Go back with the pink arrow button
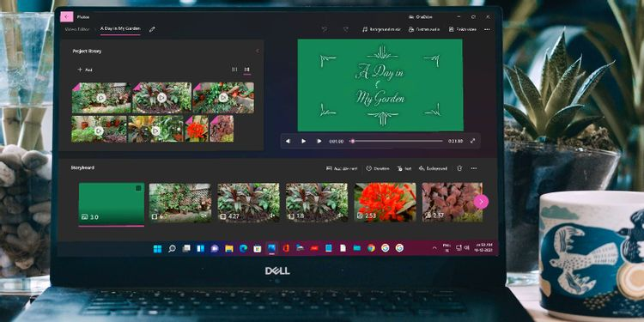Image resolution: width=644 pixels, height=322 pixels. coord(66,17)
